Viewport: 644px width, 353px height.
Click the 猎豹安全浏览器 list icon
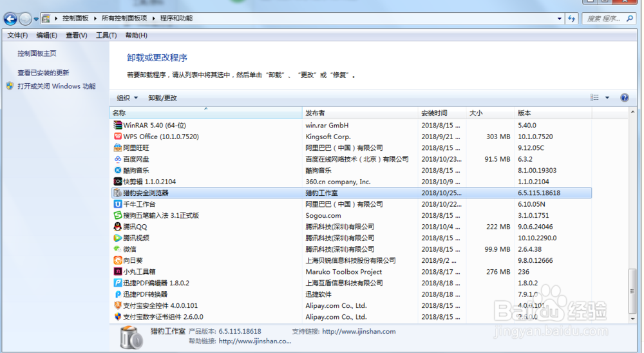(x=118, y=193)
